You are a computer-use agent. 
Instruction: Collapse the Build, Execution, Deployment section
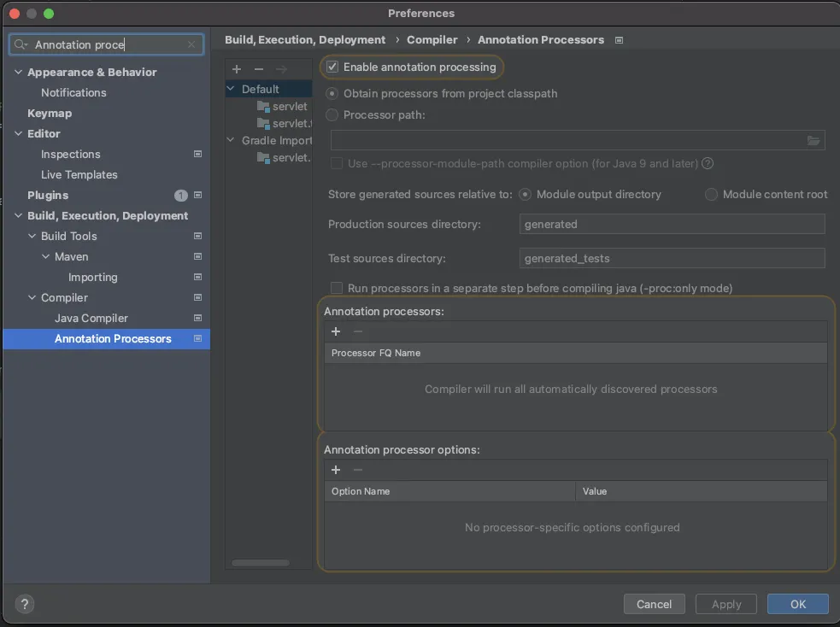click(19, 216)
